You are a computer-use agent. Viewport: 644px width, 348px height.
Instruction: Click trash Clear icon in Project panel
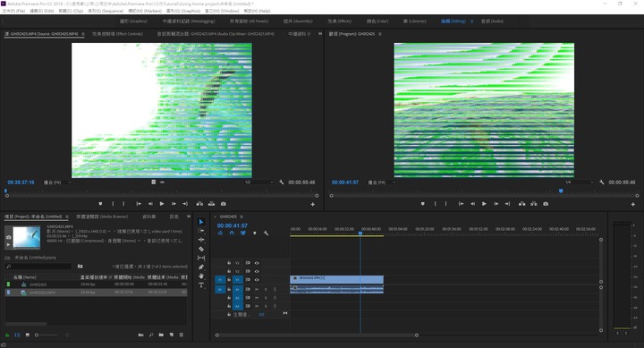(182, 335)
